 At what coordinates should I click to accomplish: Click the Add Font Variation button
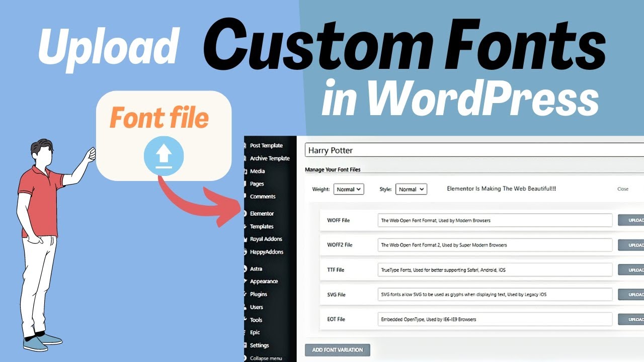click(338, 350)
